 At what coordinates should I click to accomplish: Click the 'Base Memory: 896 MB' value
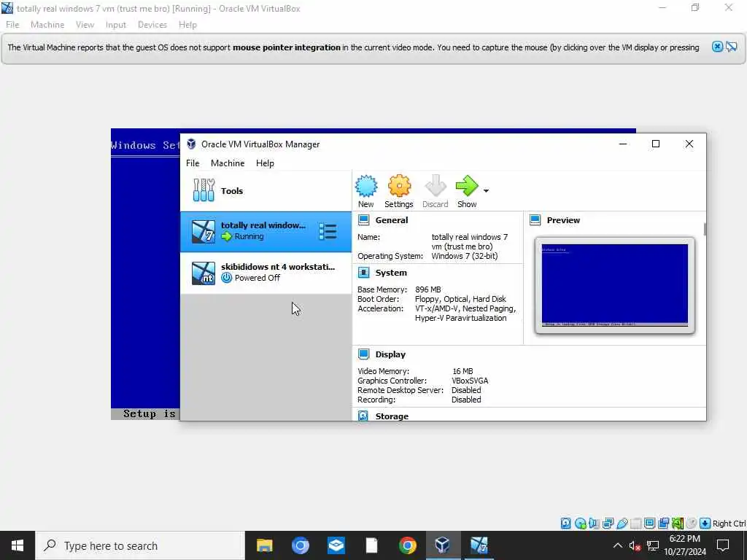pyautogui.click(x=427, y=289)
